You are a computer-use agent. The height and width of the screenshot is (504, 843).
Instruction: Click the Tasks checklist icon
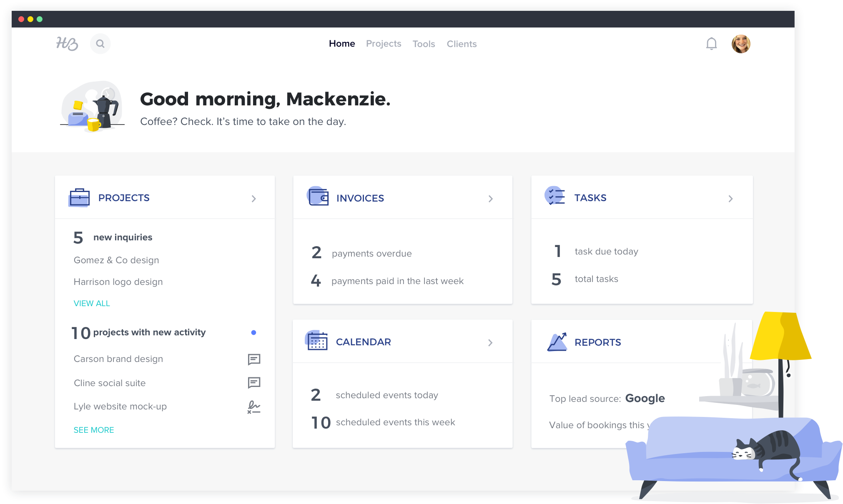click(555, 196)
